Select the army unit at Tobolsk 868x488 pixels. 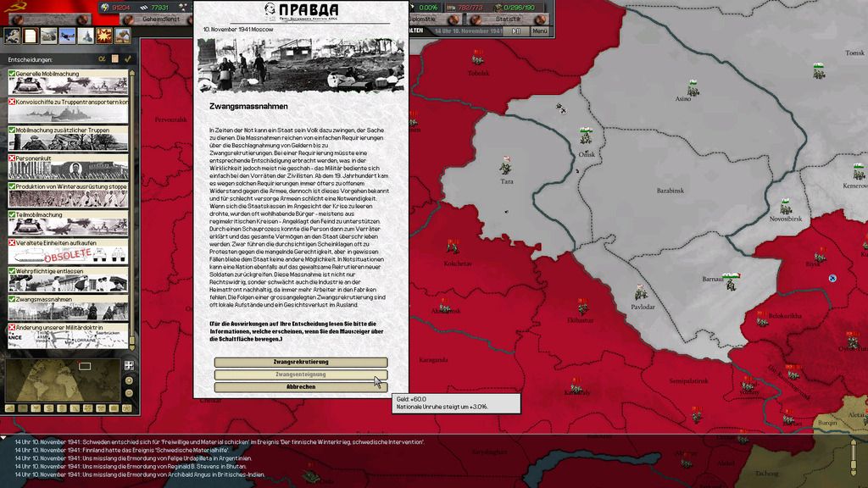(478, 57)
